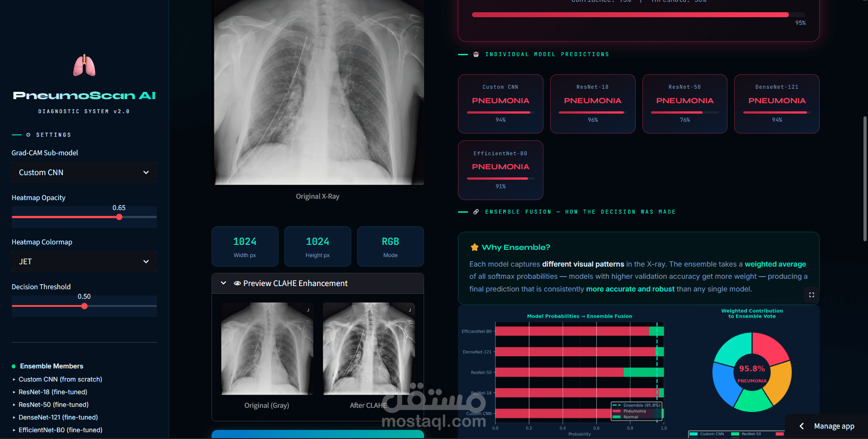The width and height of the screenshot is (868, 439).
Task: Click the 'Model Probabilities → Ensemble Fusion' chart title
Action: click(x=580, y=316)
